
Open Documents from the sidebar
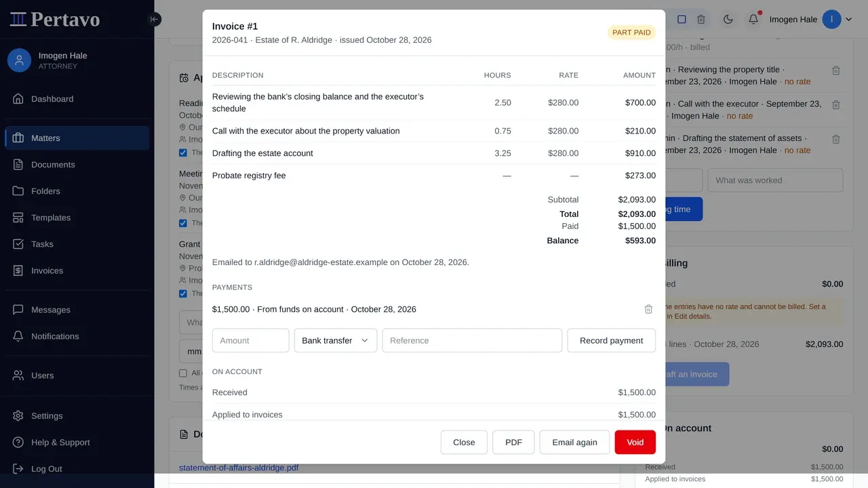[x=77, y=165]
